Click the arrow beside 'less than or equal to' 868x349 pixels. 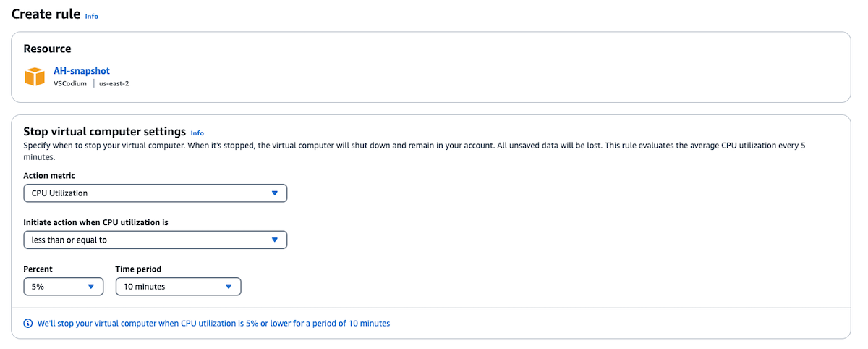coord(274,240)
